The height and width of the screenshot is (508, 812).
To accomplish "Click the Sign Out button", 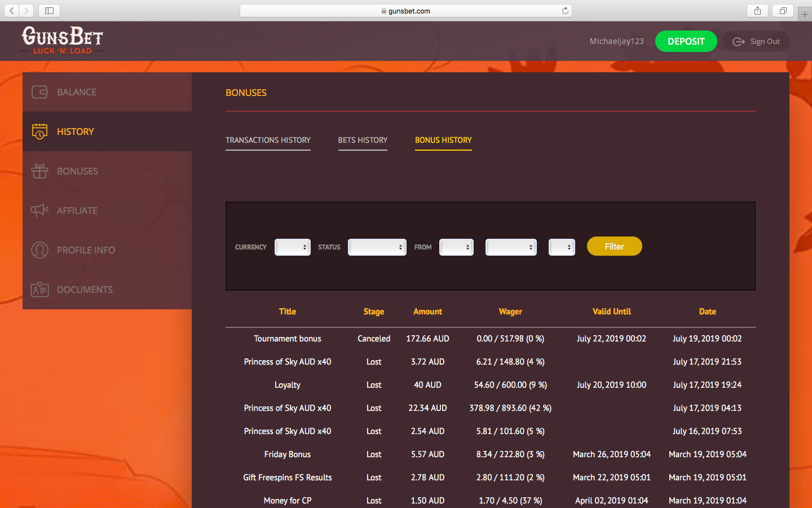I will [756, 41].
